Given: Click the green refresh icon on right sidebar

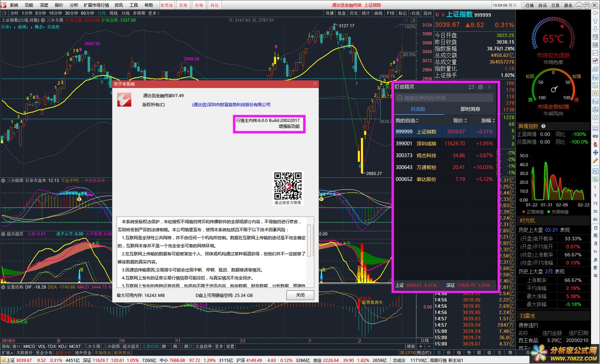Looking at the screenshot, I should [595, 179].
